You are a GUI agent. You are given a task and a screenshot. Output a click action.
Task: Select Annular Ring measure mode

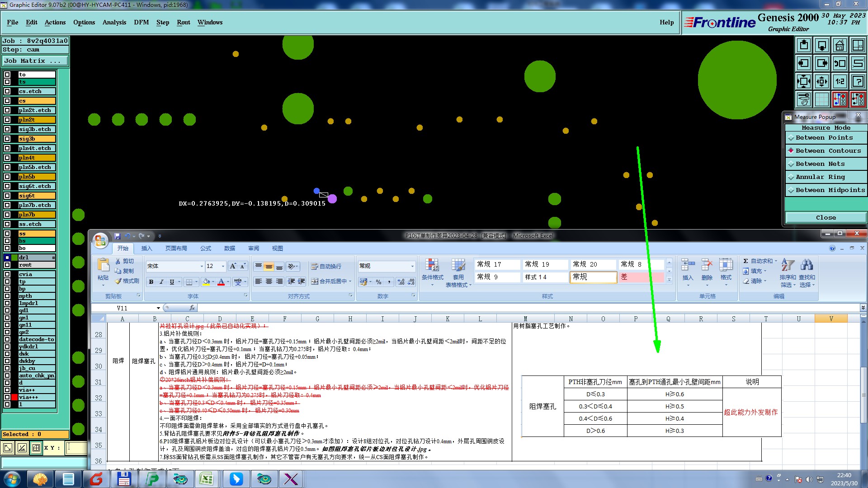click(826, 177)
